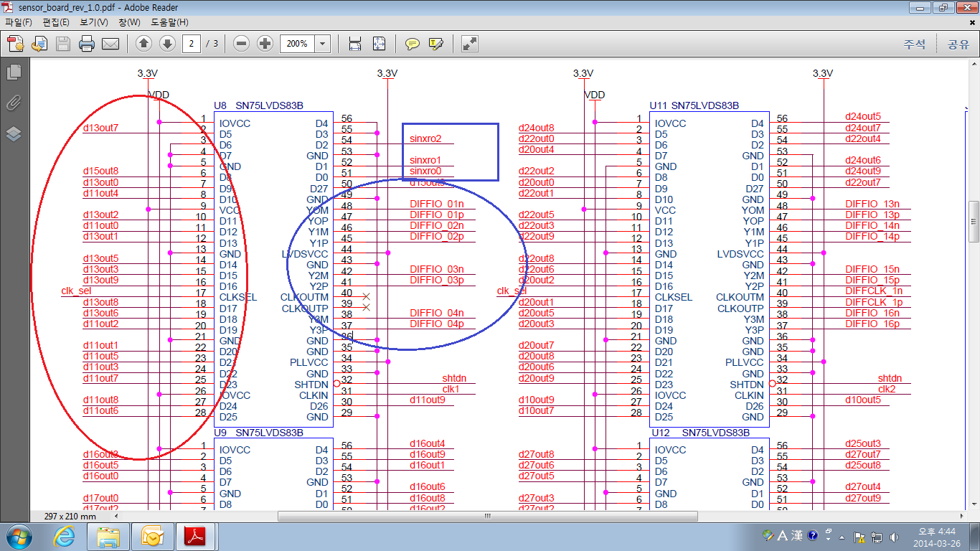Viewport: 980px width, 551px height.
Task: Zoom out with the minus button
Action: tap(242, 44)
